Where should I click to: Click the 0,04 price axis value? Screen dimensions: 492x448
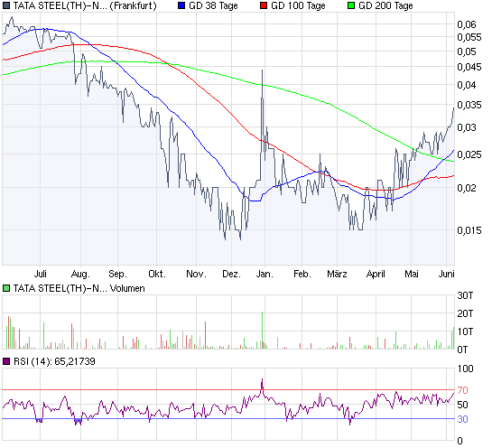(466, 85)
